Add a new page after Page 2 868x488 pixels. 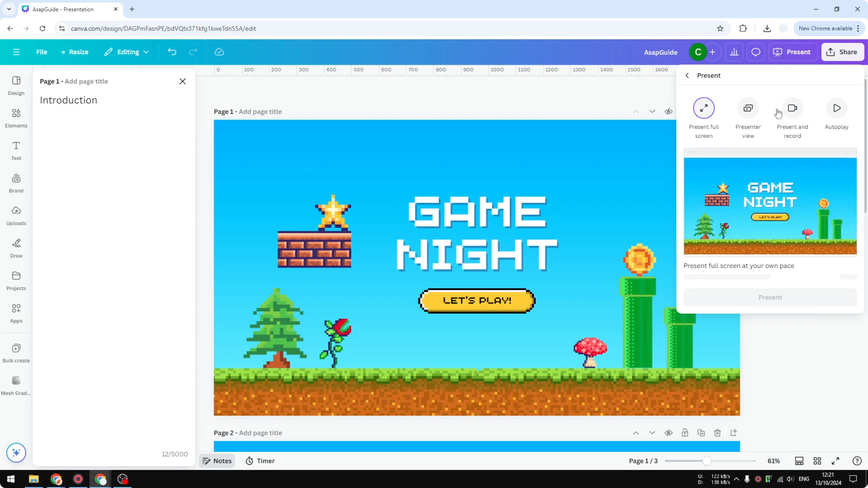click(734, 433)
